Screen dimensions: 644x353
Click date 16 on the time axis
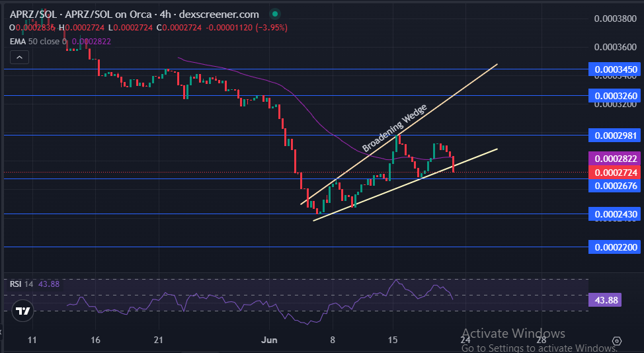(x=95, y=340)
